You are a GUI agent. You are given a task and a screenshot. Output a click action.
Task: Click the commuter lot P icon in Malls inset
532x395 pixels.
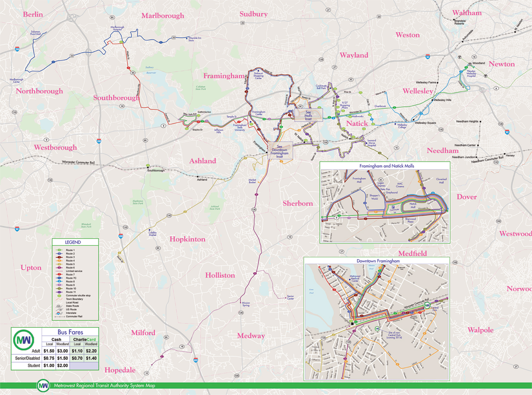coord(393,207)
